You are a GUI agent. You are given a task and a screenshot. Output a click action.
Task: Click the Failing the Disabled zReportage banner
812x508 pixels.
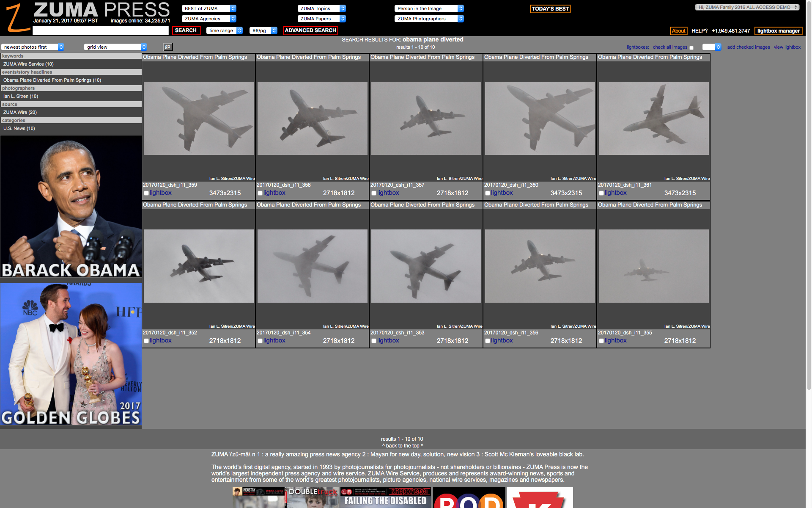point(385,497)
